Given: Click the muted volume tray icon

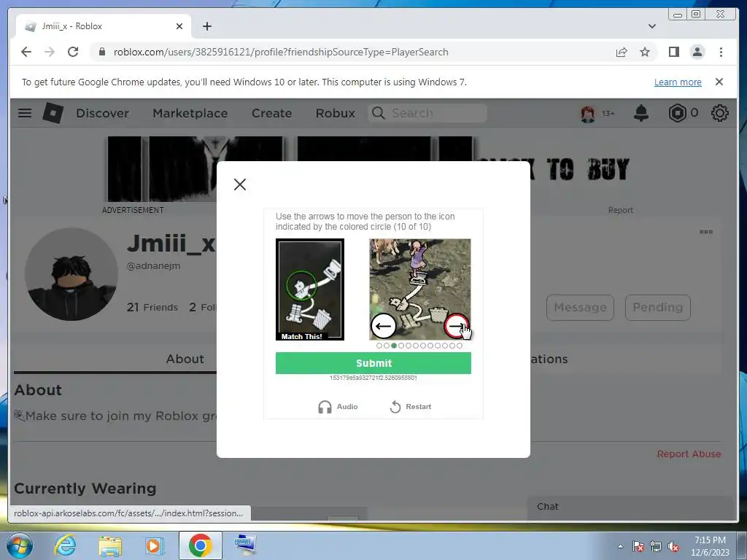Looking at the screenshot, I should pyautogui.click(x=673, y=546).
